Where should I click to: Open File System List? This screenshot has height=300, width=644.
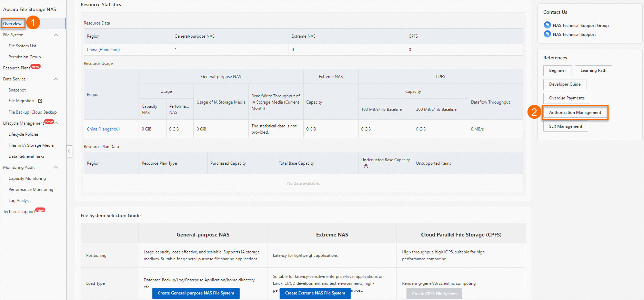22,46
